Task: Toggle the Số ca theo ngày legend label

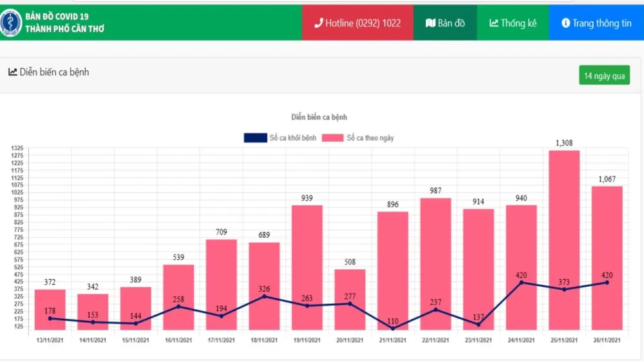Action: [x=370, y=138]
